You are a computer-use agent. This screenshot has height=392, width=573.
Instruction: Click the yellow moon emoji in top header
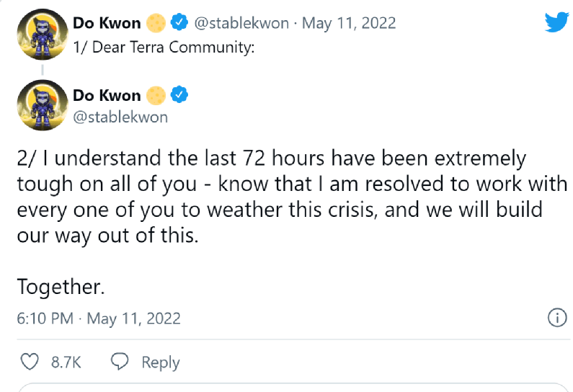tap(156, 23)
